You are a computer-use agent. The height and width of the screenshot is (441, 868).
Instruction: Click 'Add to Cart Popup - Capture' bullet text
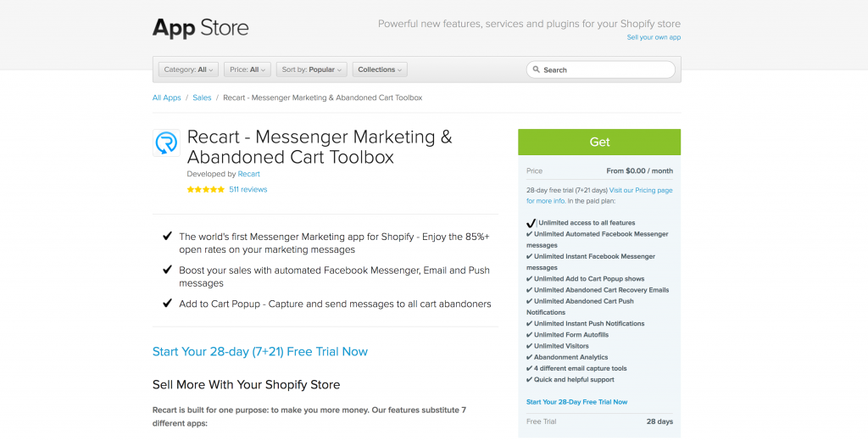pyautogui.click(x=335, y=304)
